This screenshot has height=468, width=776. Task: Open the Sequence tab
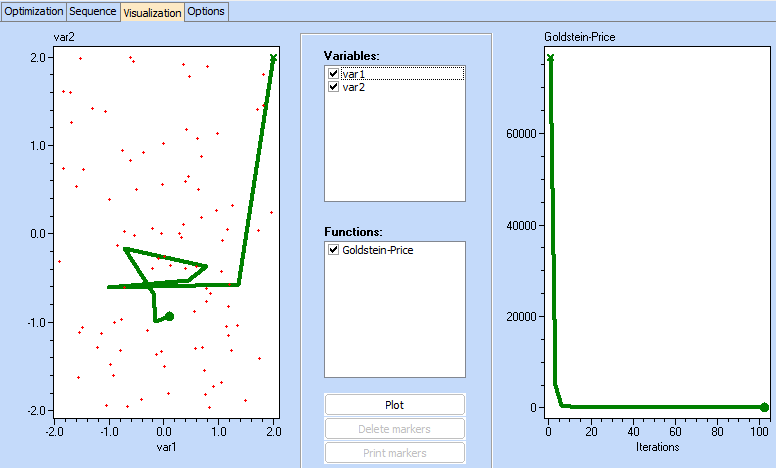[x=93, y=11]
